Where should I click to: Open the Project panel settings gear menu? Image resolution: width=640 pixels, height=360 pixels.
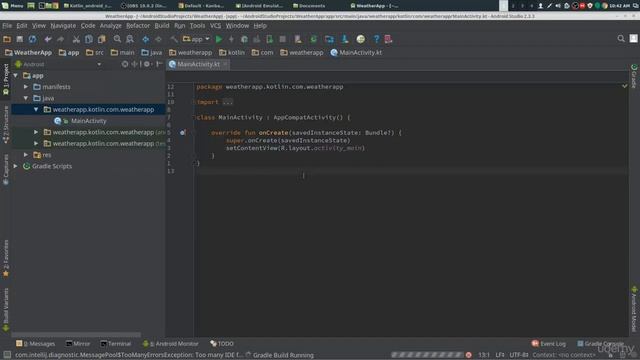[x=147, y=64]
